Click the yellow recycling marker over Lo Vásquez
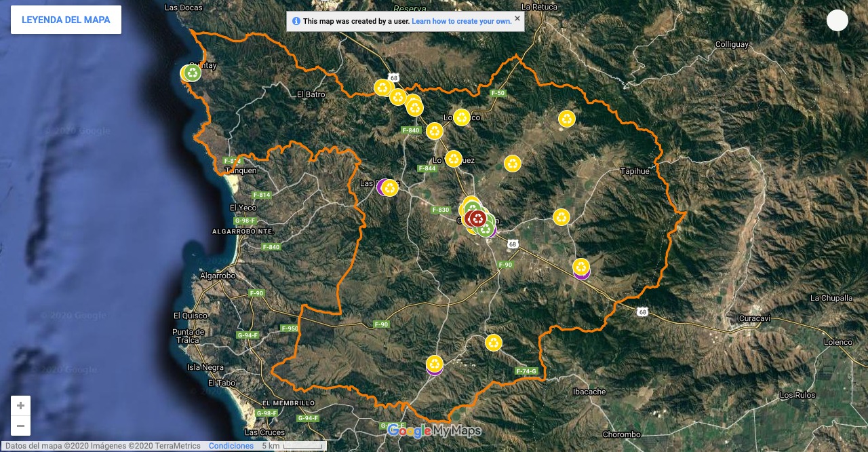The image size is (868, 452). pyautogui.click(x=454, y=158)
